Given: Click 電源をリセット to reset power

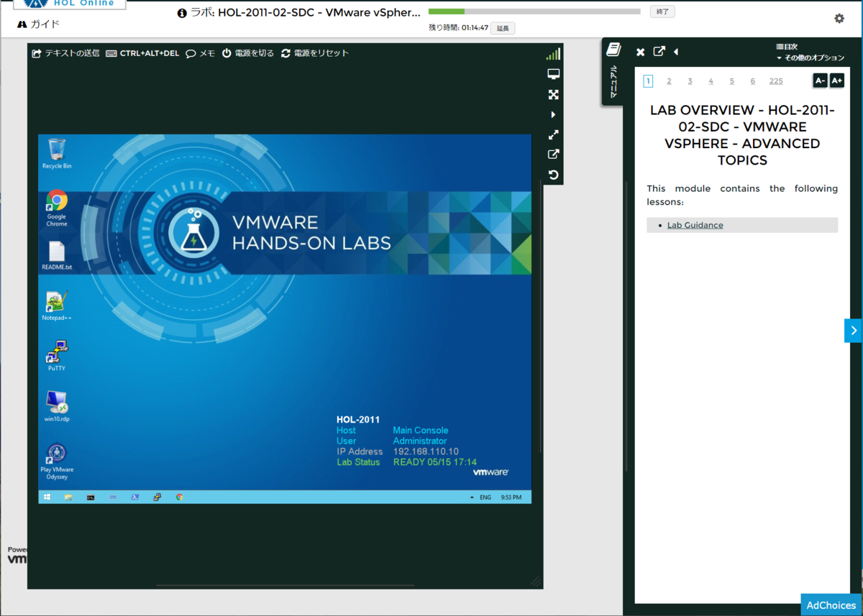Looking at the screenshot, I should click(x=315, y=53).
